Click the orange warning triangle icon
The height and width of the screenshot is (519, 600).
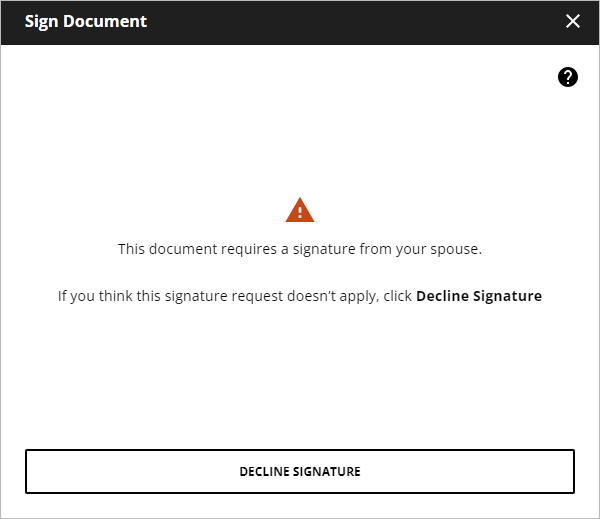click(300, 210)
